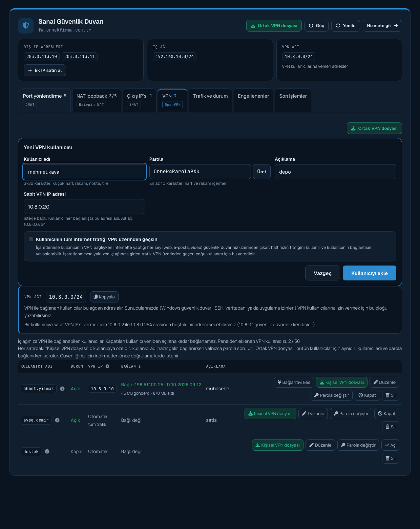
Task: Open Engellenenler tab
Action: coord(253,100)
